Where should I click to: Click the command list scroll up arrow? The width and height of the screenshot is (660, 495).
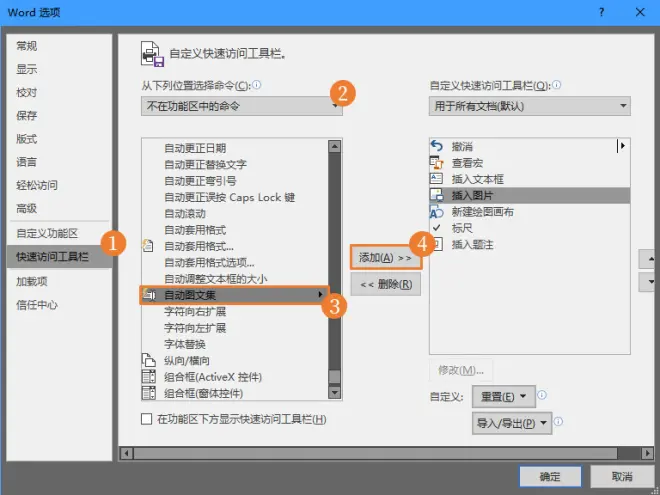click(x=335, y=146)
